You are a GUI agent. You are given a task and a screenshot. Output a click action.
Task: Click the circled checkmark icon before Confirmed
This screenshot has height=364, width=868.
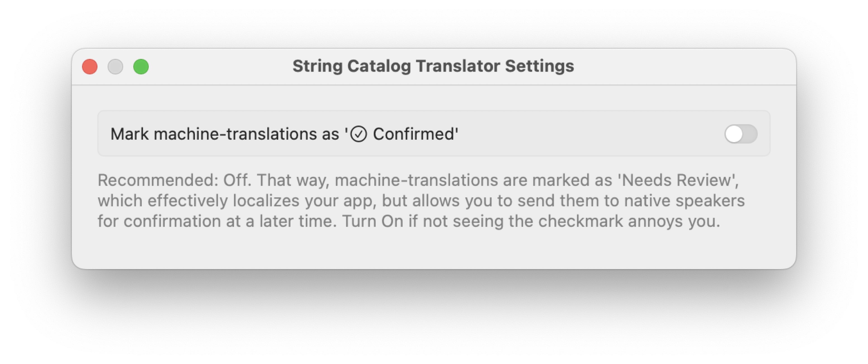(x=358, y=134)
